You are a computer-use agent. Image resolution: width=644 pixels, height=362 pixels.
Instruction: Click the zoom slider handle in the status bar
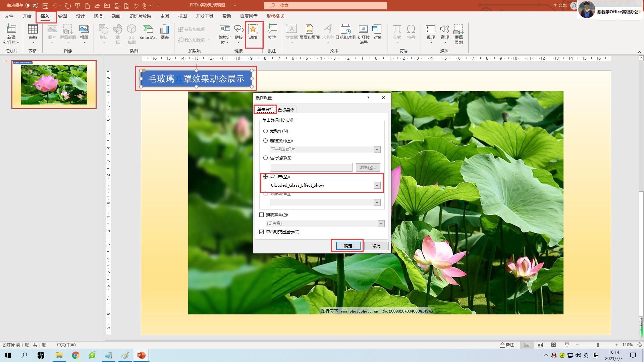598,345
